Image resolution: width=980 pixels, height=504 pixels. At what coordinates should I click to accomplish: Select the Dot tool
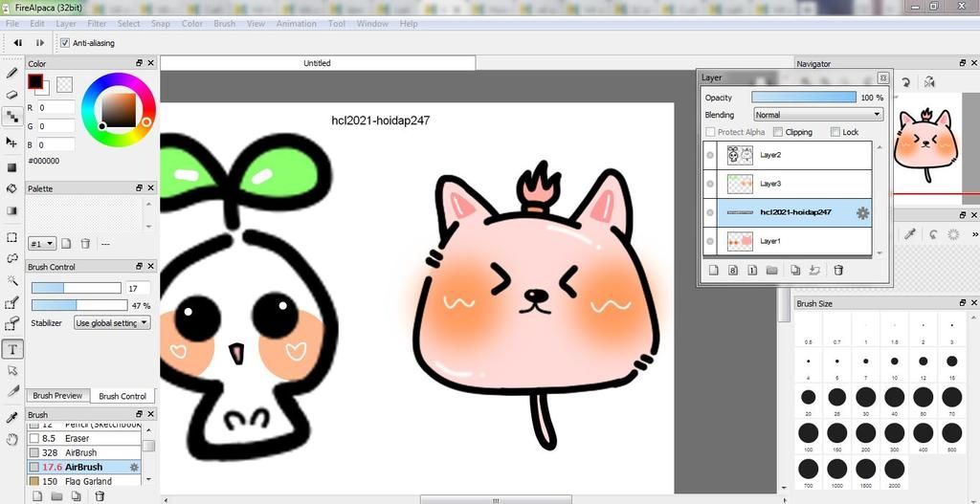(11, 117)
